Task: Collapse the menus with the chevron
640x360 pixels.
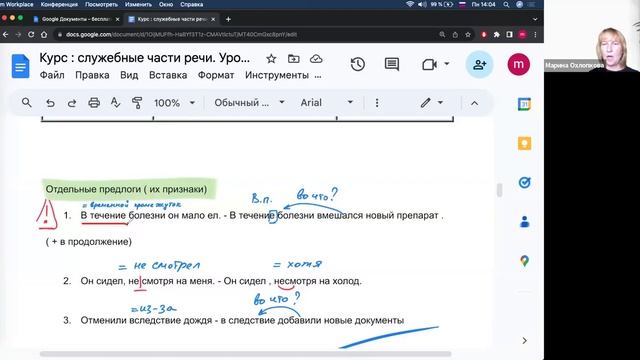Action: (x=474, y=103)
